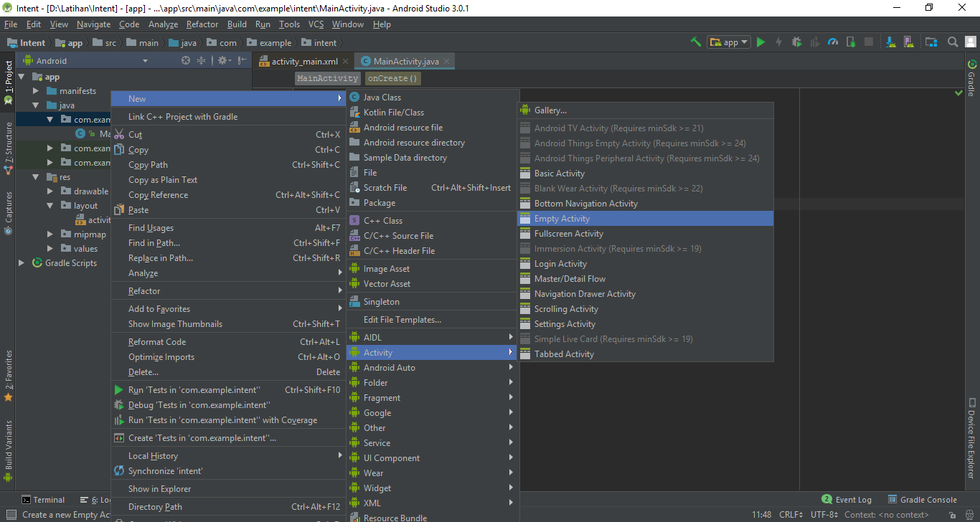Expand the values folder tree node
The width and height of the screenshot is (980, 522).
point(50,249)
